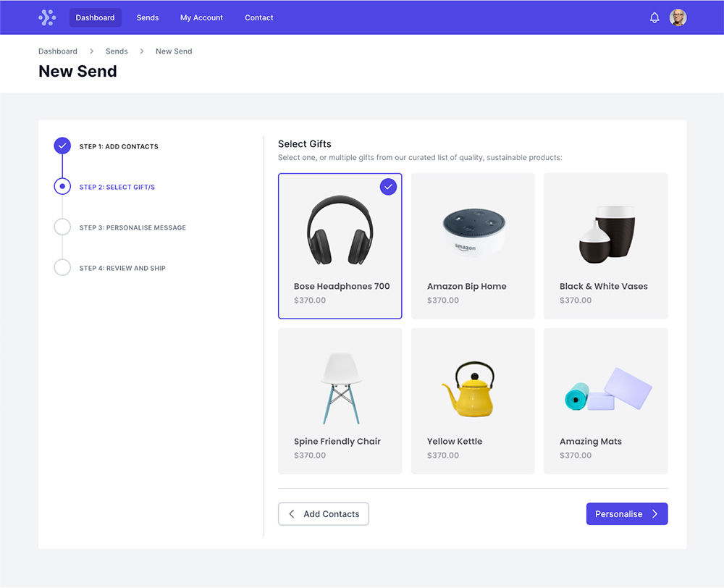Click the Contact navigation item

pos(258,17)
